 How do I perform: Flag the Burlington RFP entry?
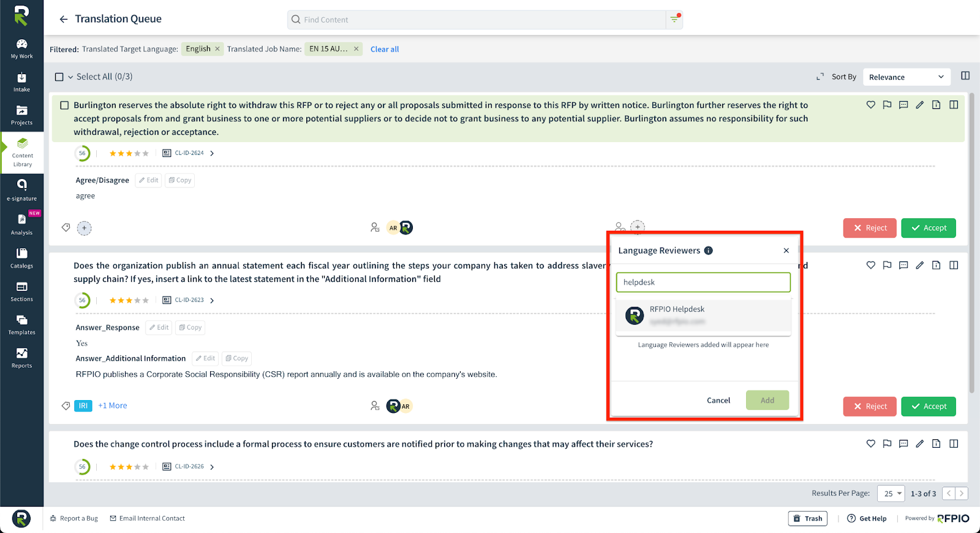(887, 105)
